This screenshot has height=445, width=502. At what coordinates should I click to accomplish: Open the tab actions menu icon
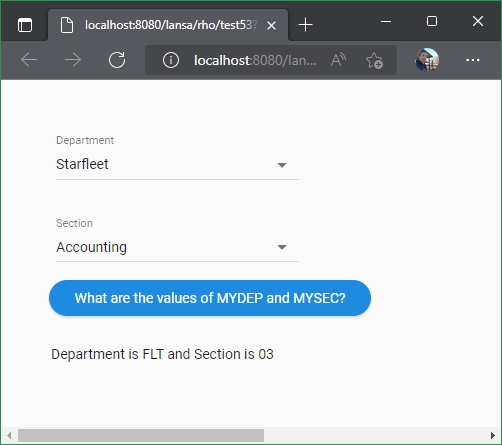(x=25, y=25)
